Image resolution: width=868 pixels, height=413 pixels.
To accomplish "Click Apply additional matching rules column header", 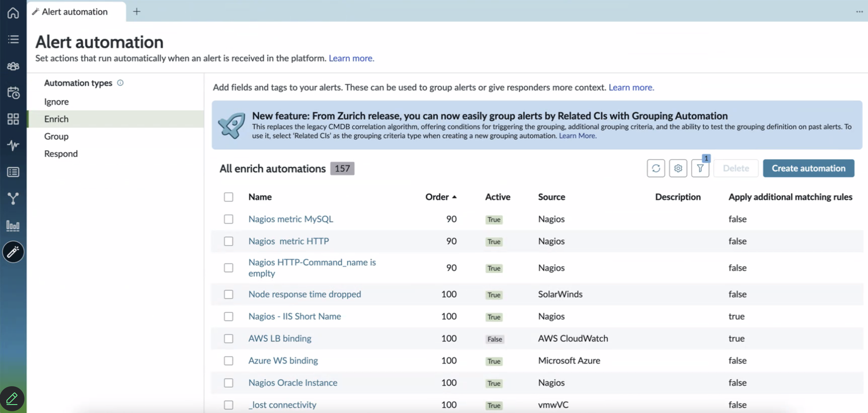I will 790,197.
